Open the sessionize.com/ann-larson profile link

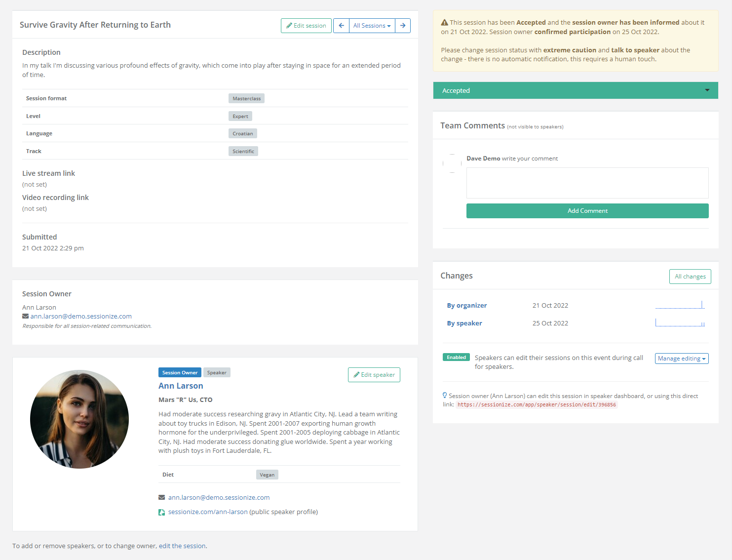(x=208, y=512)
